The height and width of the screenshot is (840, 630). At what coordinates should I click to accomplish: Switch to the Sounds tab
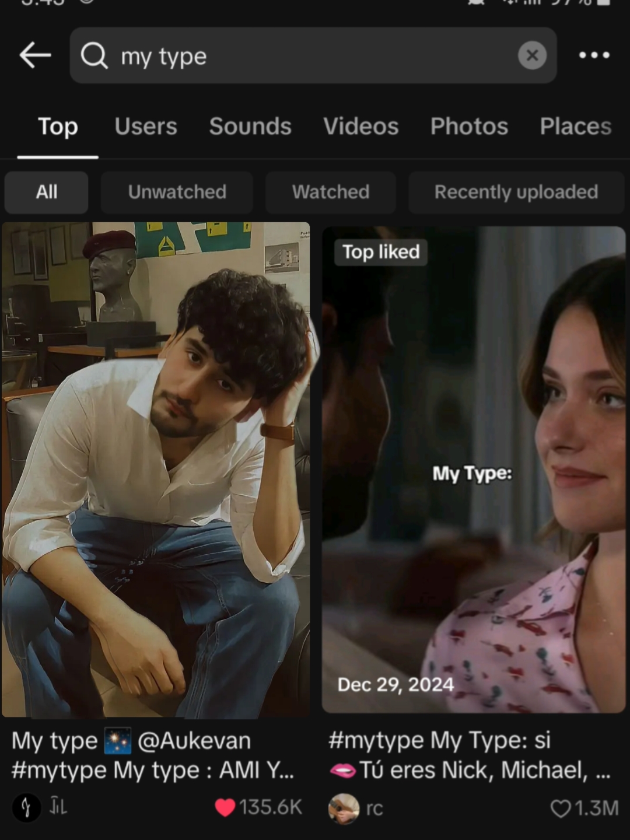[250, 127]
